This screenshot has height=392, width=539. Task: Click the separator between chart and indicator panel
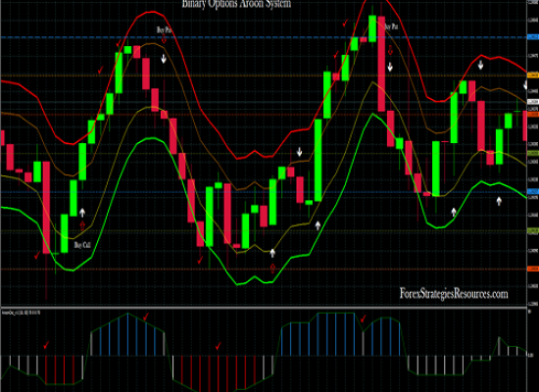click(264, 307)
